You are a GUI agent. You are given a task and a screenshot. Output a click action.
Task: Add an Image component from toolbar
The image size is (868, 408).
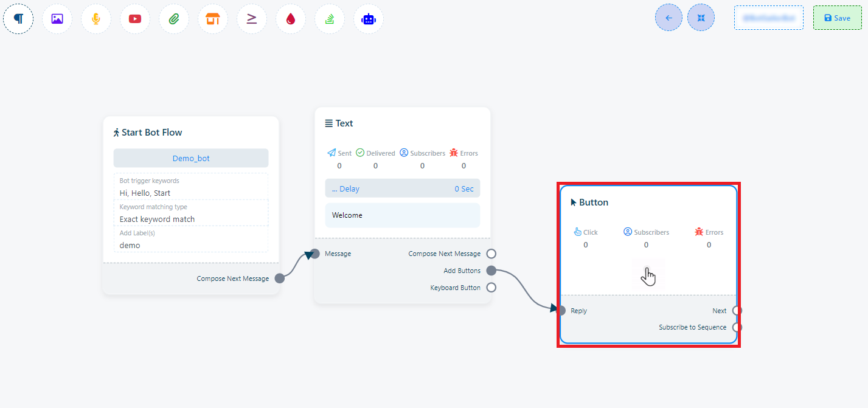(x=57, y=19)
